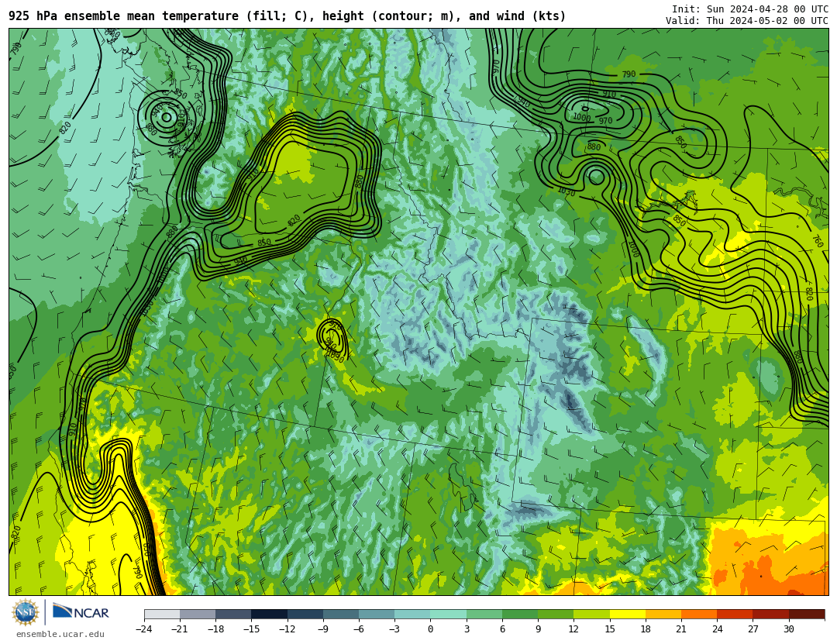Click the map title '925 hPa ensemble mean temperature'
Viewport: 837px width, 644px height.
click(123, 16)
